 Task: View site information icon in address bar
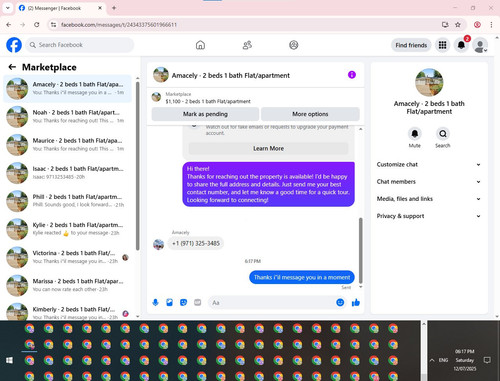(x=54, y=25)
